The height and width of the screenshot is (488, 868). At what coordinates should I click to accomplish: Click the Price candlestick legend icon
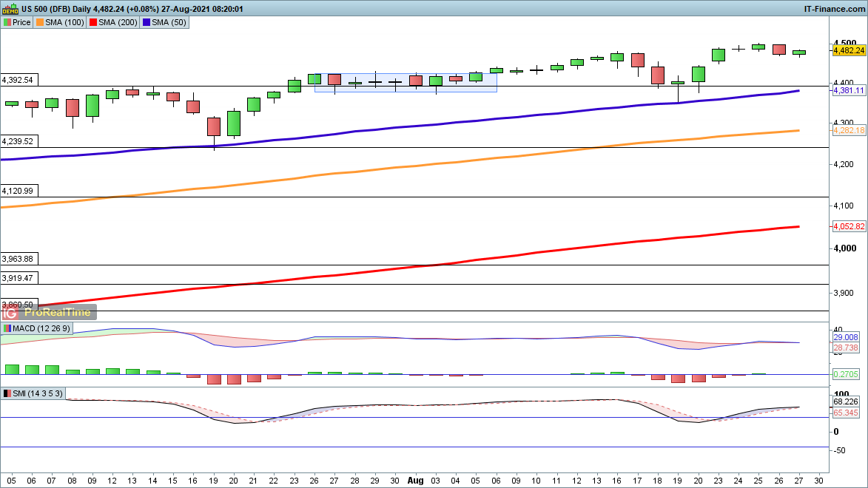(x=7, y=22)
